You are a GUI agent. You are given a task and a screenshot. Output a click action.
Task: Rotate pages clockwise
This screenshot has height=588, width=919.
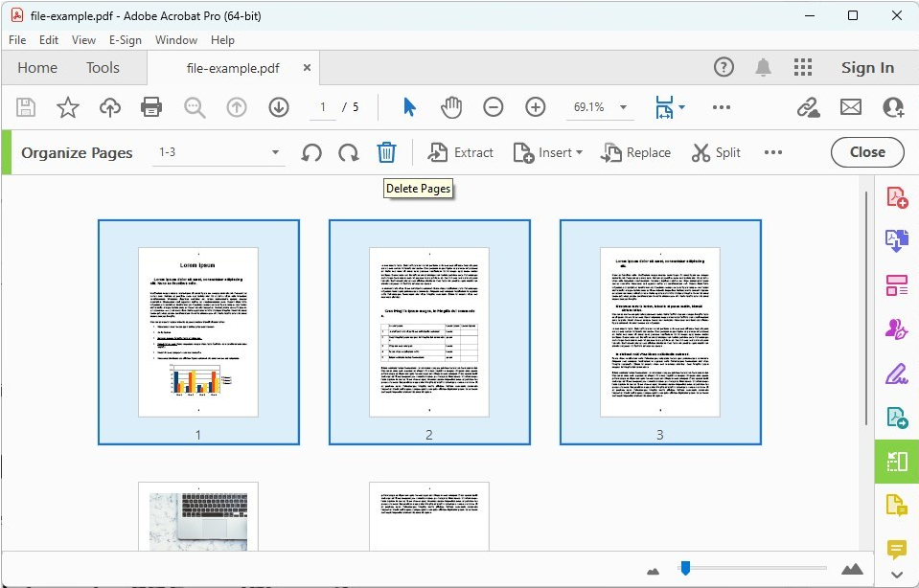pyautogui.click(x=348, y=151)
